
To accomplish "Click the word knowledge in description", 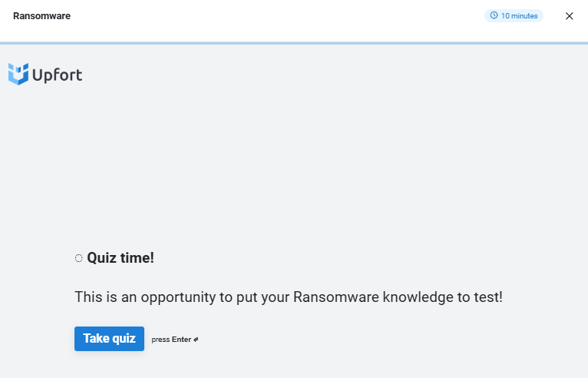I will click(418, 297).
